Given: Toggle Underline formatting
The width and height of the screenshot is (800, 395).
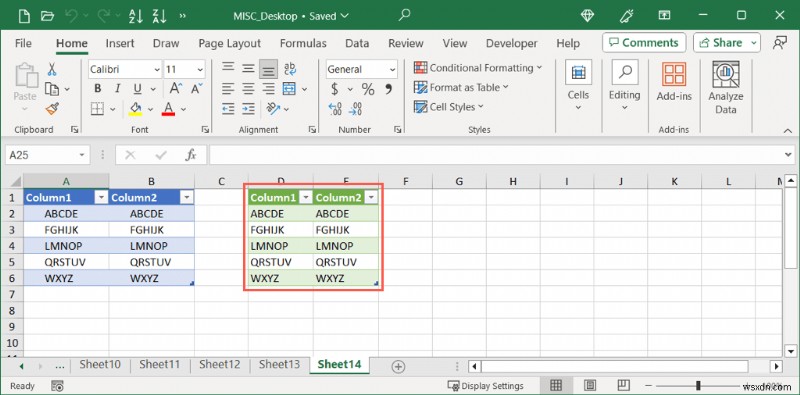Looking at the screenshot, I should coord(137,89).
